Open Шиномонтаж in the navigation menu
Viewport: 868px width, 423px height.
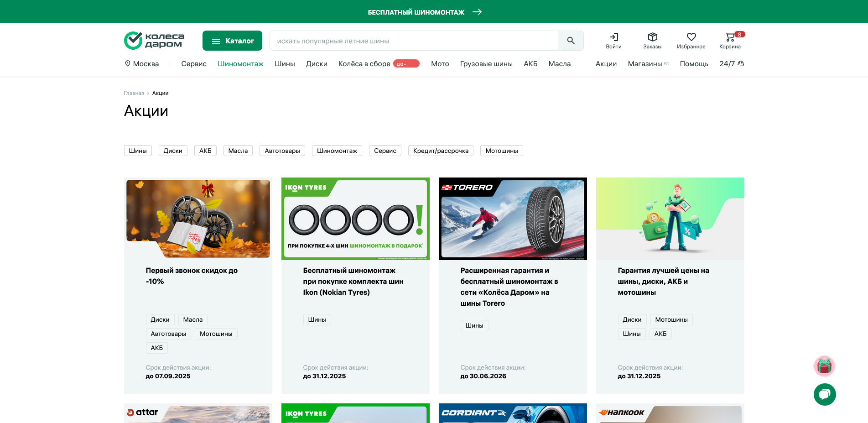coord(240,64)
